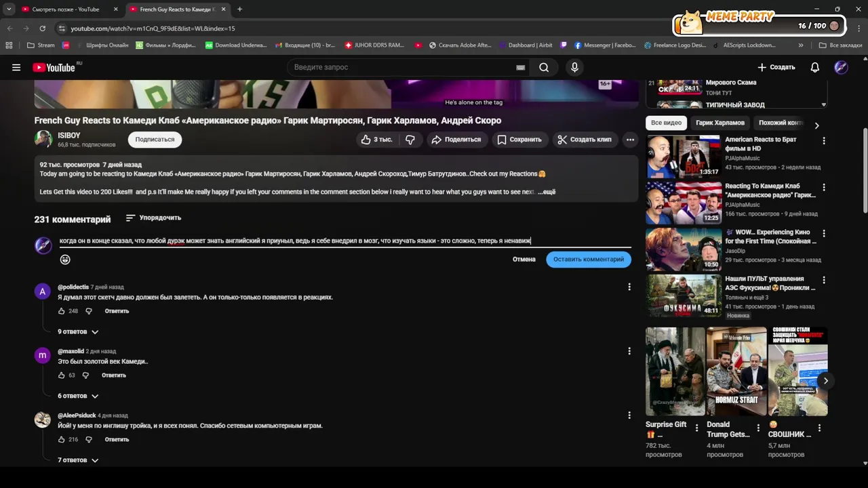This screenshot has width=868, height=488.
Task: Click inside the comment text field
Action: pos(345,241)
